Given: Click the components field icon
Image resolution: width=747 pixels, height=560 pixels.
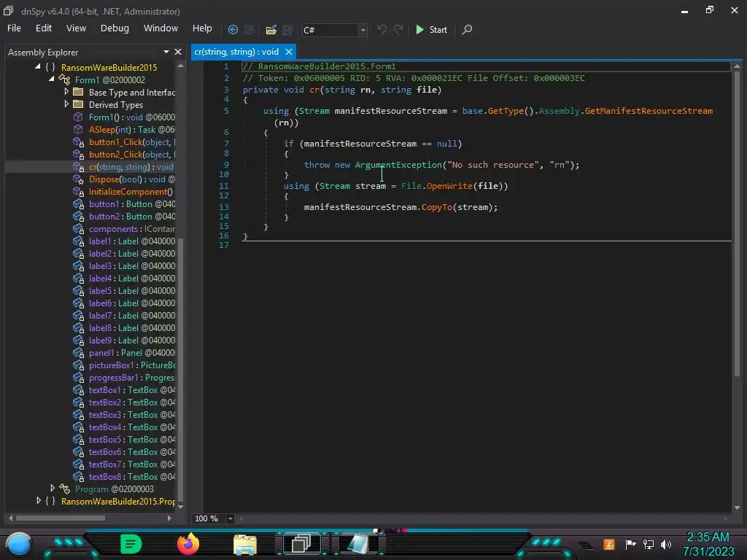Looking at the screenshot, I should coord(78,228).
